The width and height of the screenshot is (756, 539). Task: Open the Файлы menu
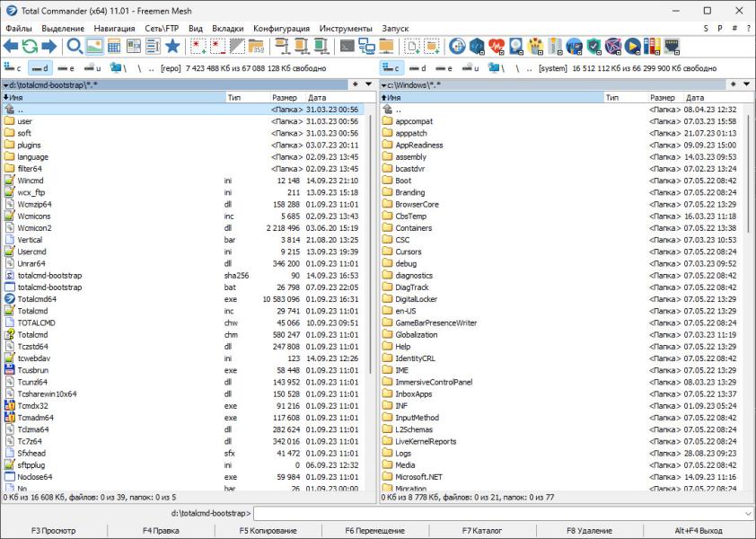pos(19,29)
